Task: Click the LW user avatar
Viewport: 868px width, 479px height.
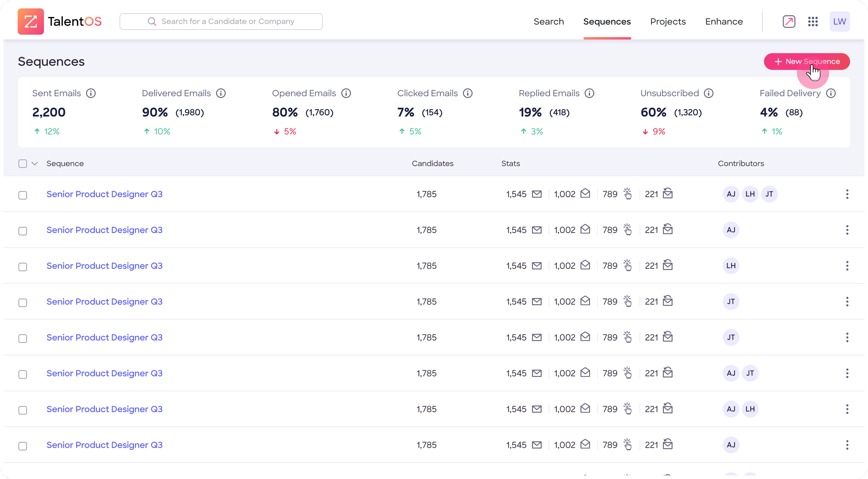Action: tap(840, 22)
